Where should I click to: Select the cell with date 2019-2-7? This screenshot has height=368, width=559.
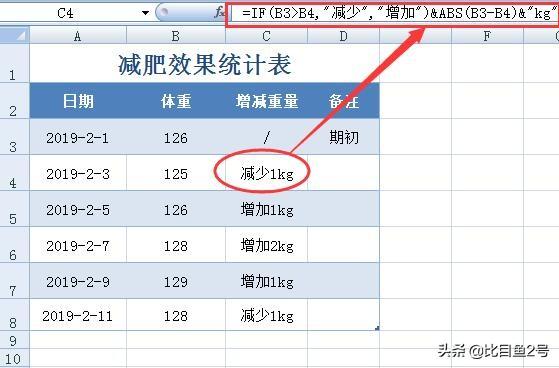[x=78, y=245]
